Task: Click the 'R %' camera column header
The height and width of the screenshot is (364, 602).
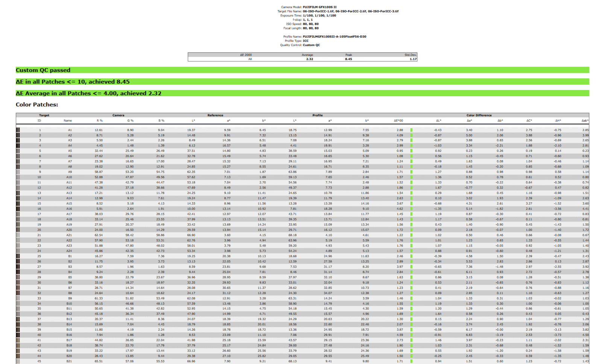Action: coord(99,121)
